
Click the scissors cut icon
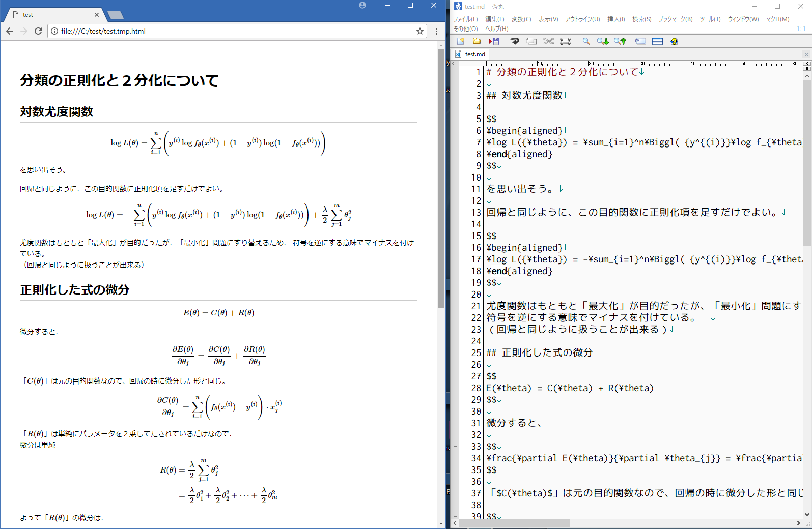point(548,41)
